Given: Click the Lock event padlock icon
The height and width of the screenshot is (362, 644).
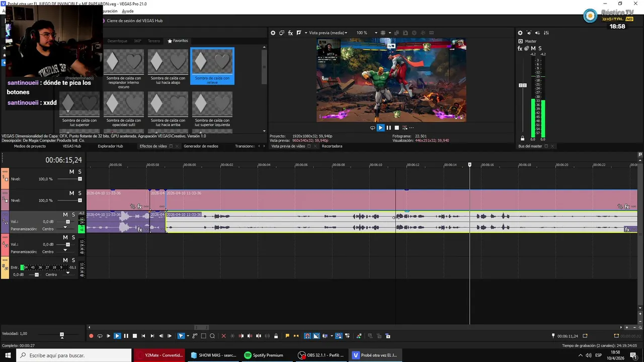Looking at the screenshot, I should pyautogui.click(x=276, y=336).
